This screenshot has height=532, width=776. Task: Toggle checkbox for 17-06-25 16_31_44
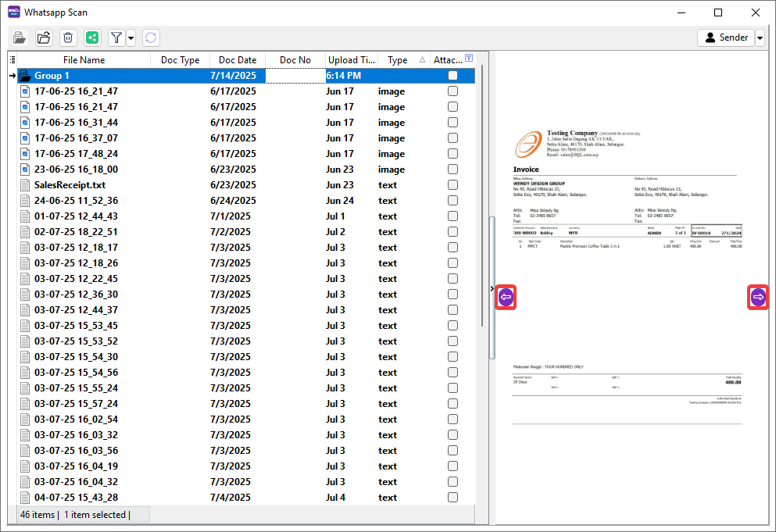452,123
